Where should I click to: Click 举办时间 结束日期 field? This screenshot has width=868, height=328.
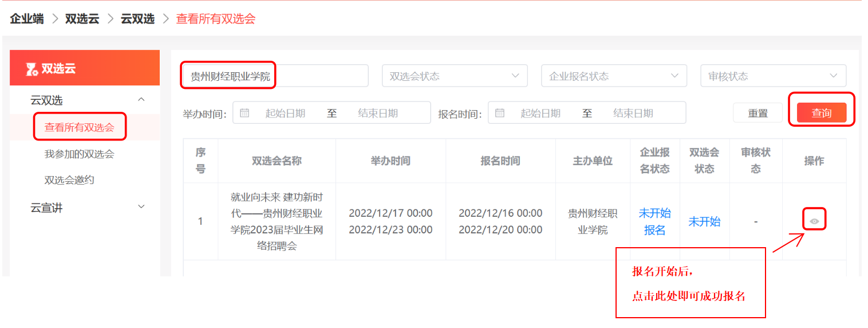click(x=378, y=113)
